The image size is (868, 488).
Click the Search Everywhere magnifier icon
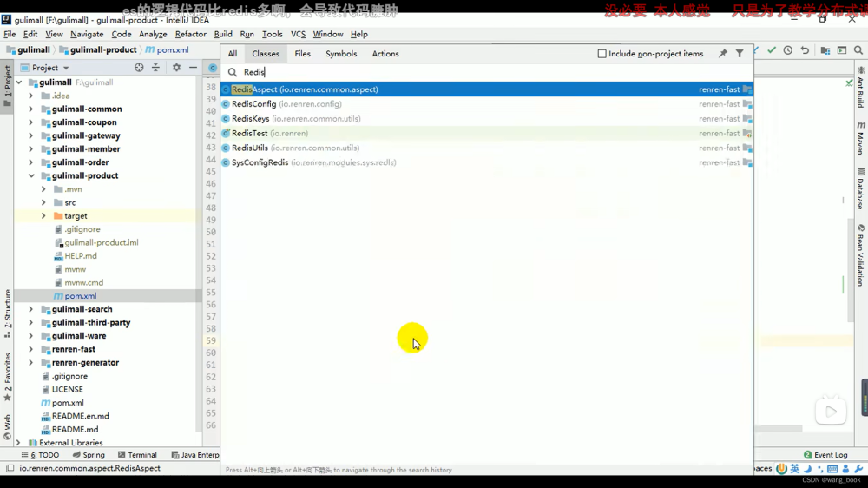(x=858, y=49)
